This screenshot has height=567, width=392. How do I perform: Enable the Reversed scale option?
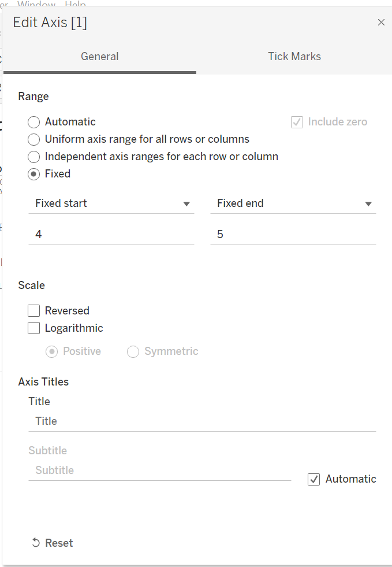pos(33,310)
